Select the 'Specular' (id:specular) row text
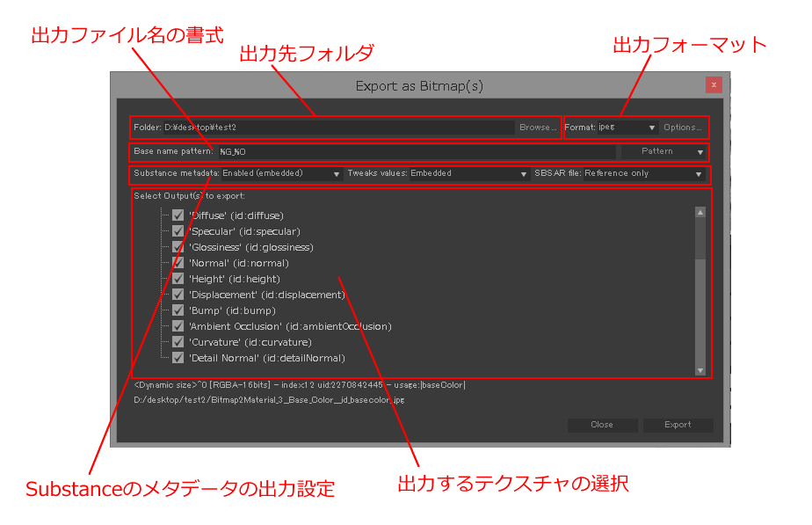The width and height of the screenshot is (812, 525). click(x=244, y=231)
